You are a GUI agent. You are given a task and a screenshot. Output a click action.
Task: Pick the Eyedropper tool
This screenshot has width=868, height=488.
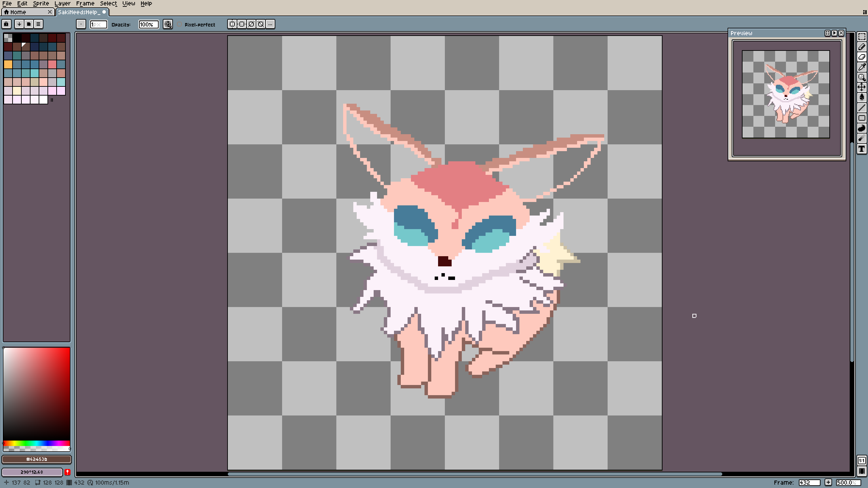862,67
